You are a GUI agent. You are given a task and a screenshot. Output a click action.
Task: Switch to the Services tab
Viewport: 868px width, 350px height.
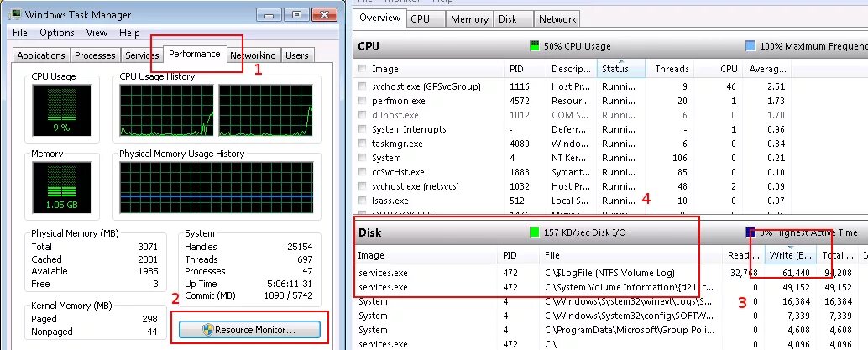point(142,55)
